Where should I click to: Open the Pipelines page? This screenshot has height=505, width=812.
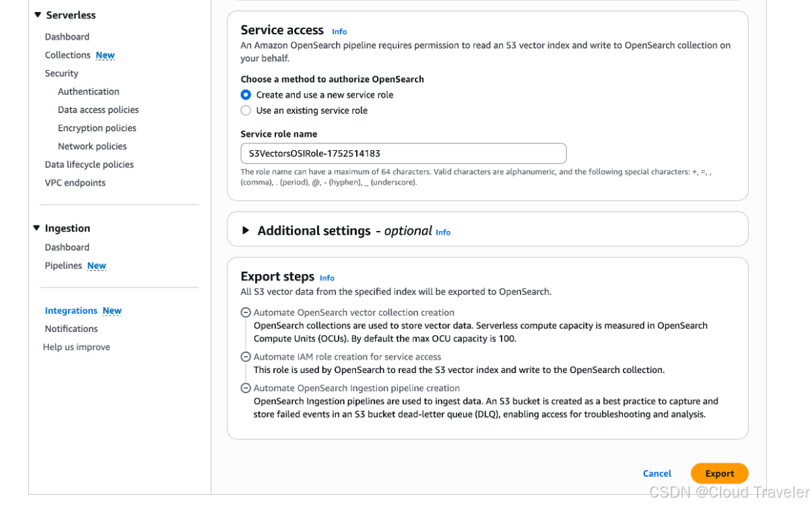63,266
